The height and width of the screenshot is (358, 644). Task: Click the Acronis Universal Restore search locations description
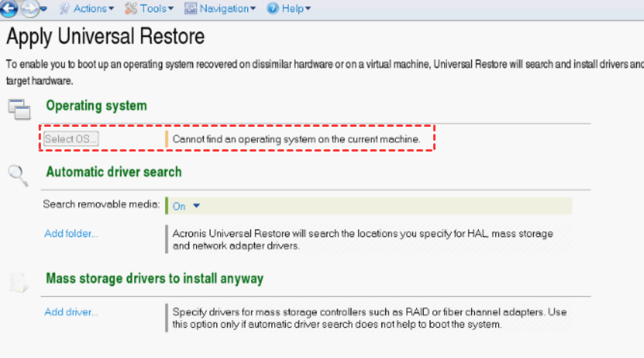(x=363, y=240)
